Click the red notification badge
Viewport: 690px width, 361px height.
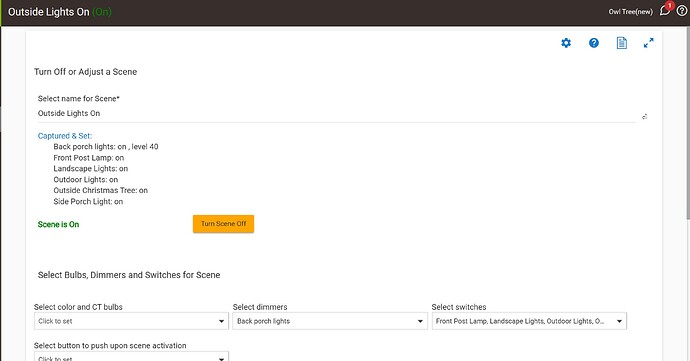(x=669, y=6)
